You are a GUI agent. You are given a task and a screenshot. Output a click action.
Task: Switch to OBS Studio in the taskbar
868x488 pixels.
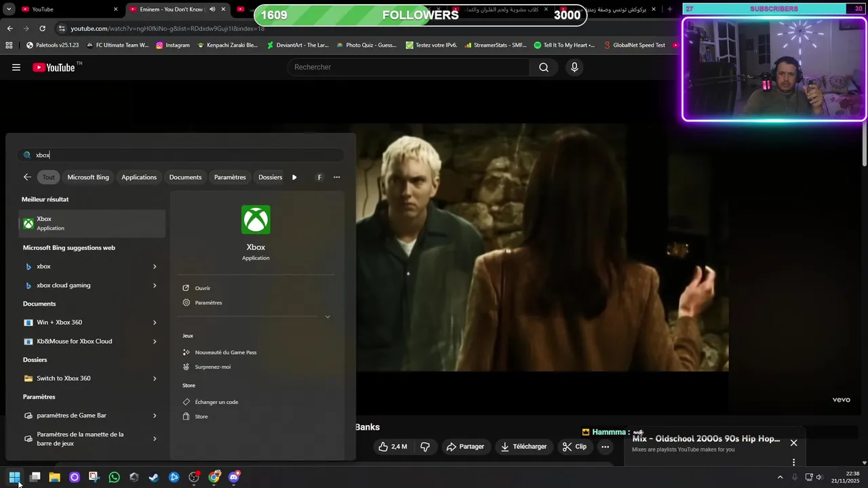(194, 477)
